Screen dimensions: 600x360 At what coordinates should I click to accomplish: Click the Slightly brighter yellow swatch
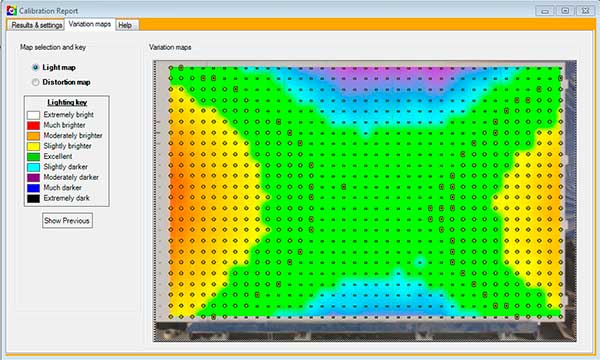pos(33,146)
